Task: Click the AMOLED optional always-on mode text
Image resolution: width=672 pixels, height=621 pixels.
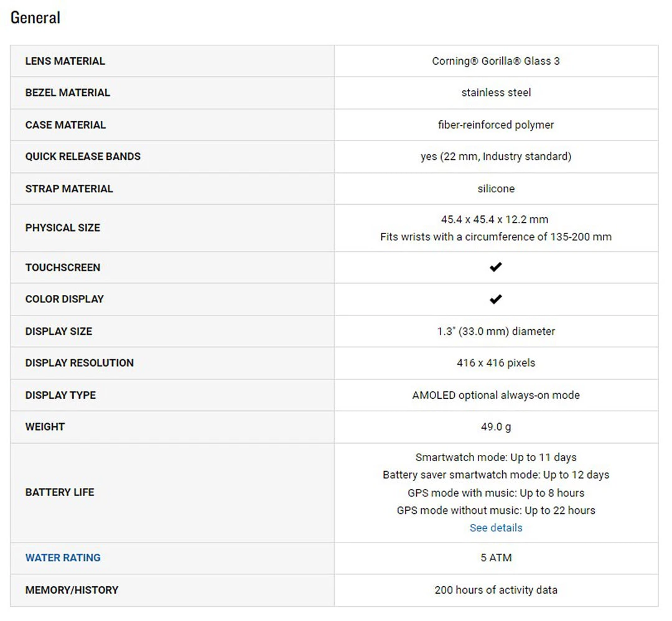Action: pyautogui.click(x=496, y=395)
